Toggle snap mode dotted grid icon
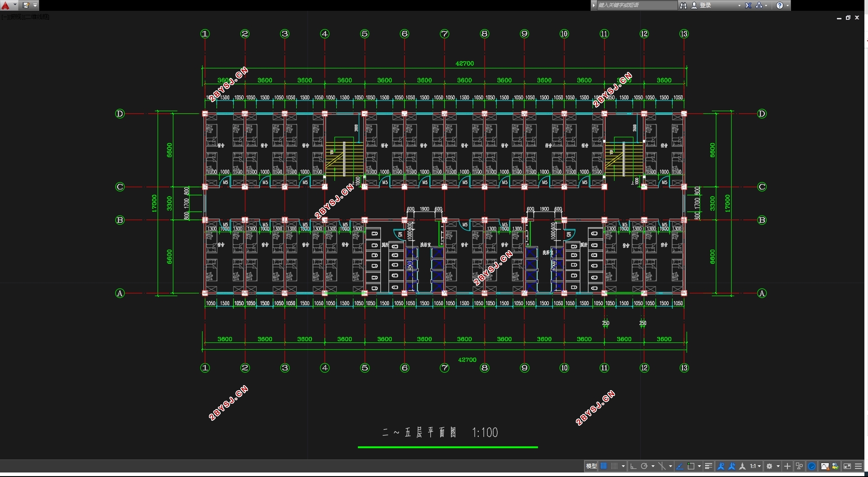The image size is (868, 477). pyautogui.click(x=614, y=466)
